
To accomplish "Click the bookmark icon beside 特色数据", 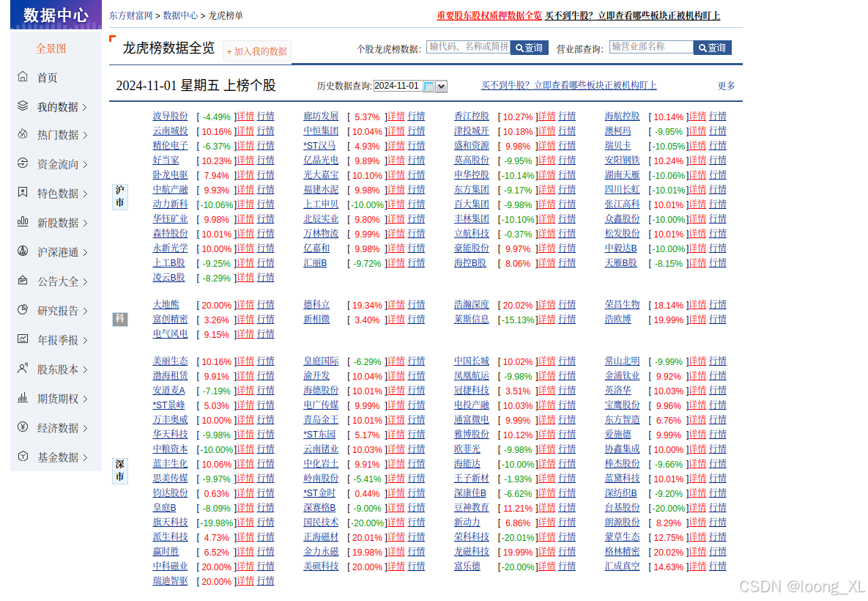I will 23,192.
